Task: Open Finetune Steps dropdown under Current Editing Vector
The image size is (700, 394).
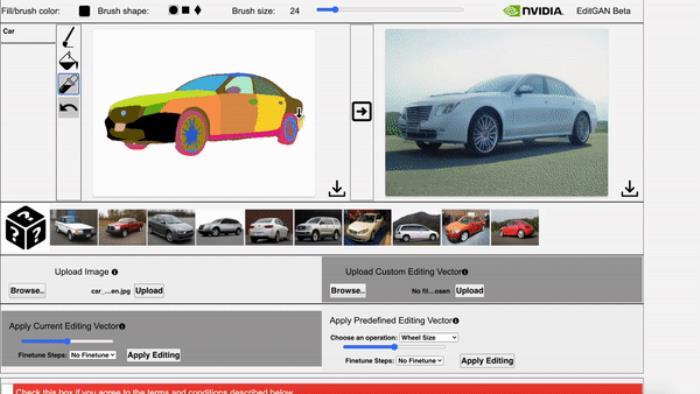Action: pos(93,355)
